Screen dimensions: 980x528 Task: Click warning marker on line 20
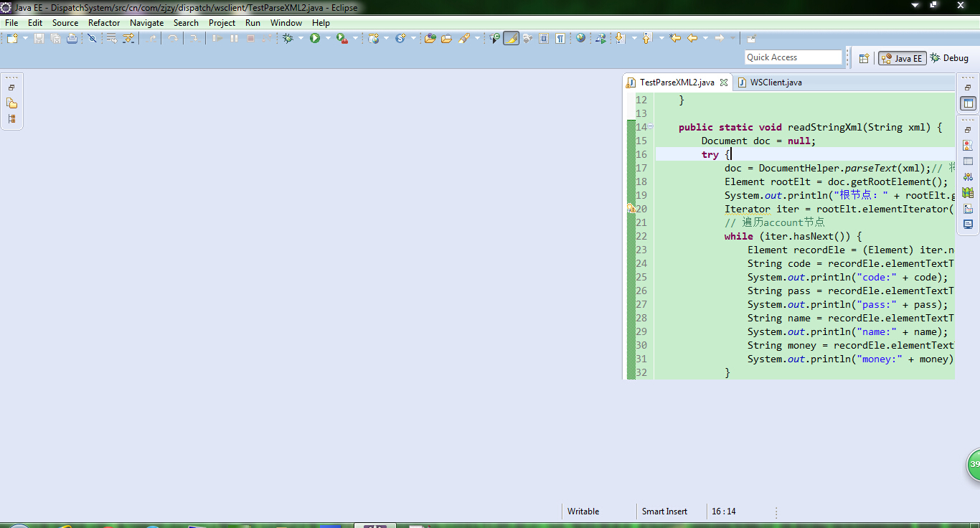click(631, 209)
